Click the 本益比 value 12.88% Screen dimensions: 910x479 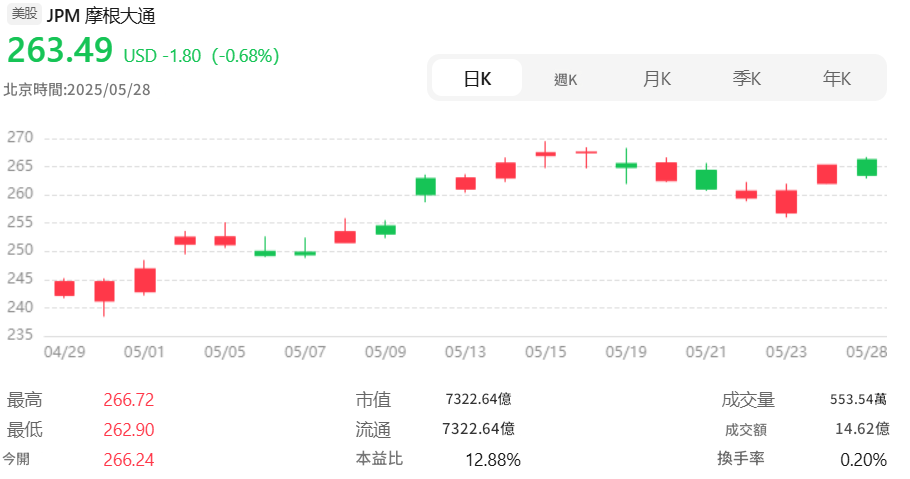click(x=493, y=460)
